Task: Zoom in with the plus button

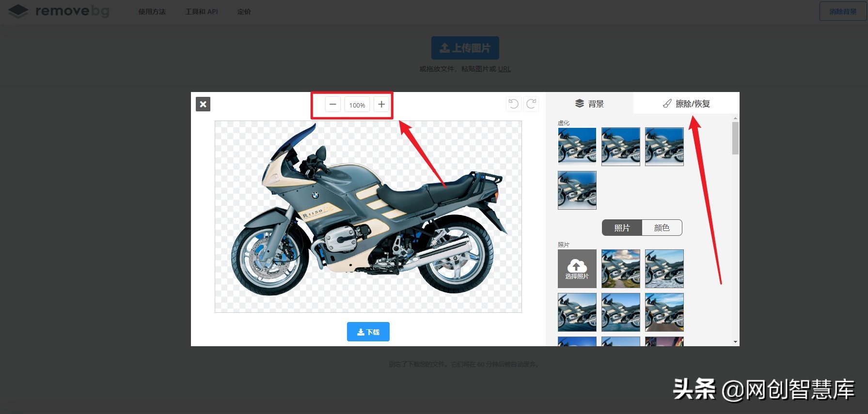Action: coord(381,104)
